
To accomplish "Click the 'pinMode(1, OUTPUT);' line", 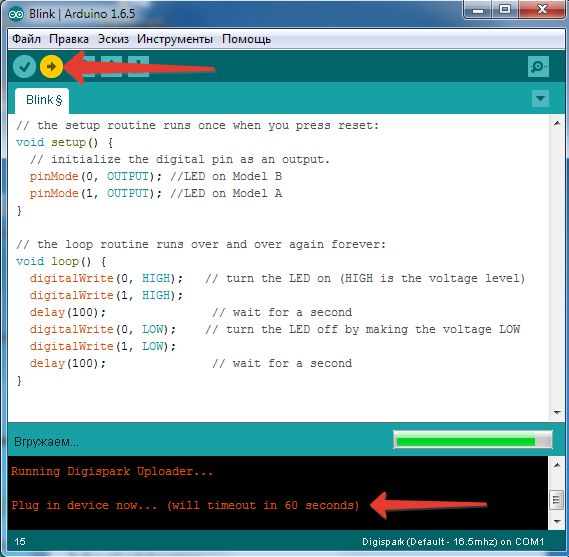I will pos(96,193).
